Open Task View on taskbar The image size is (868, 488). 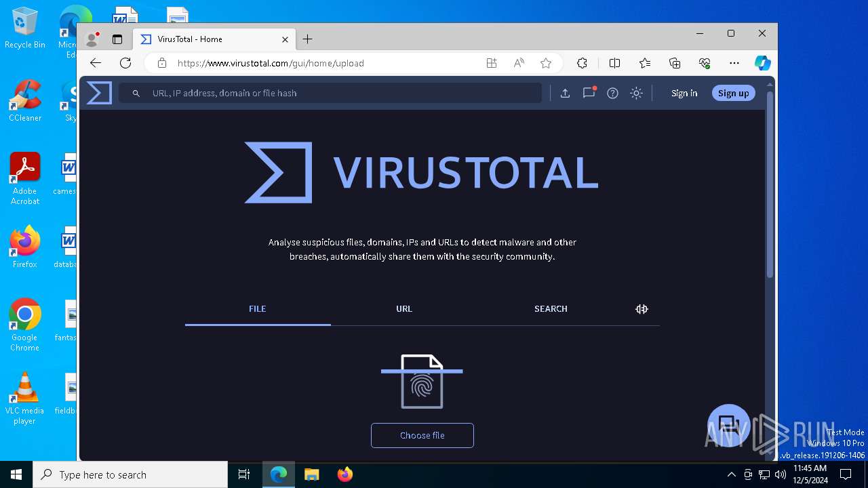(244, 474)
